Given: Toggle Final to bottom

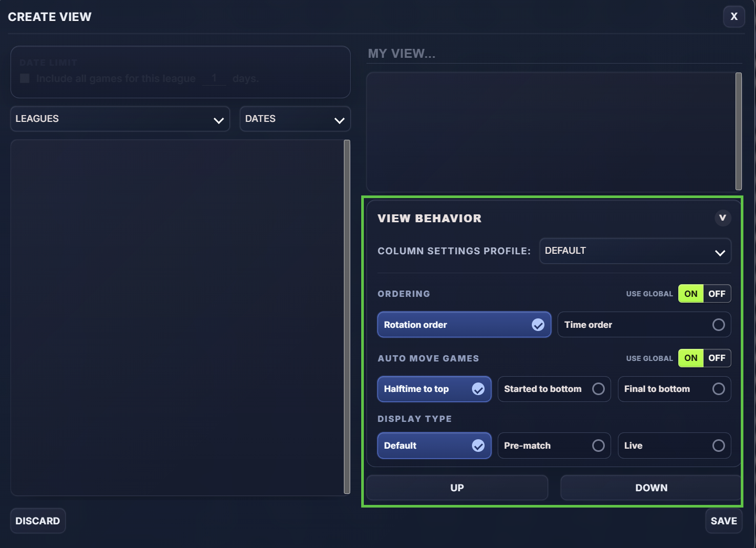Looking at the screenshot, I should (675, 389).
